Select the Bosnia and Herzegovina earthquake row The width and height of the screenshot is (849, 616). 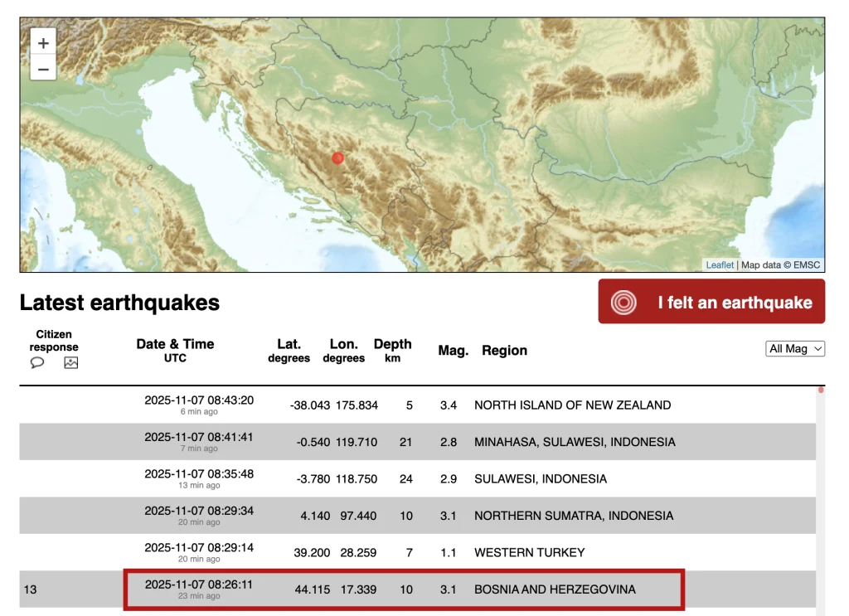point(555,589)
